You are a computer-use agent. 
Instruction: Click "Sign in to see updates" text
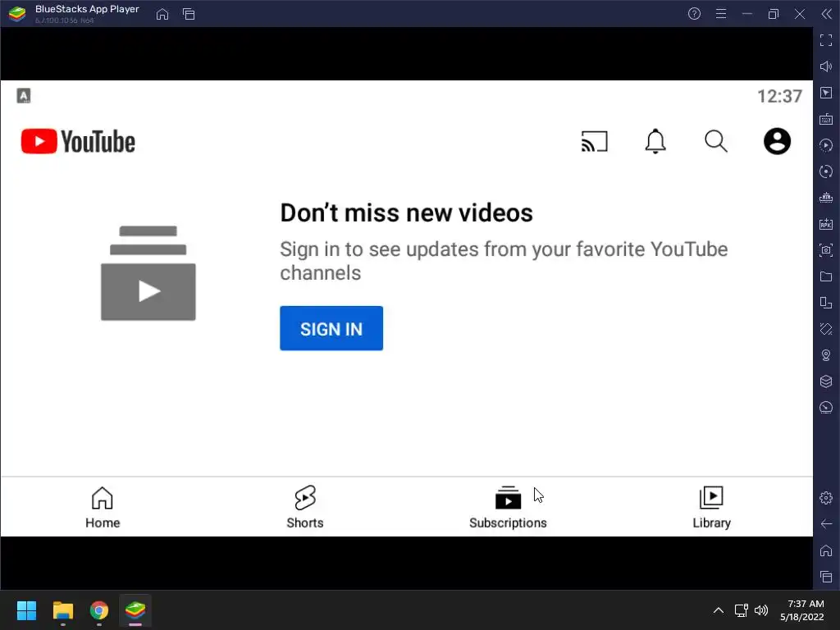(x=504, y=261)
